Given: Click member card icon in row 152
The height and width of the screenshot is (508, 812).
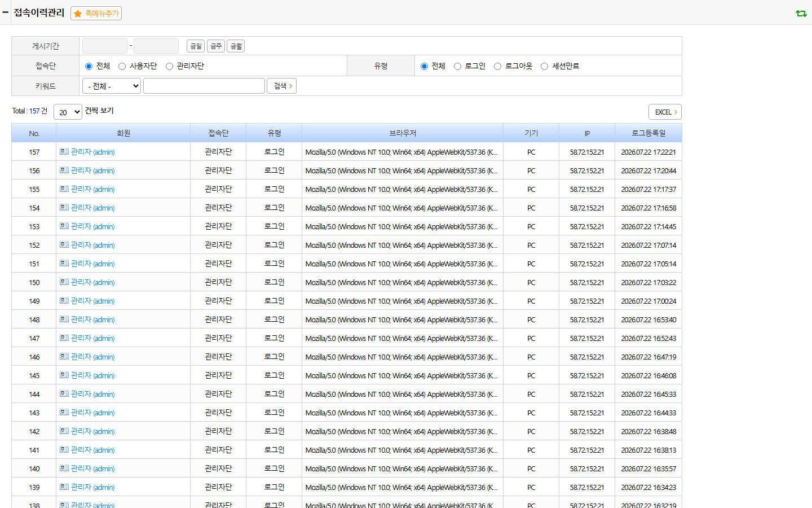Looking at the screenshot, I should (64, 244).
